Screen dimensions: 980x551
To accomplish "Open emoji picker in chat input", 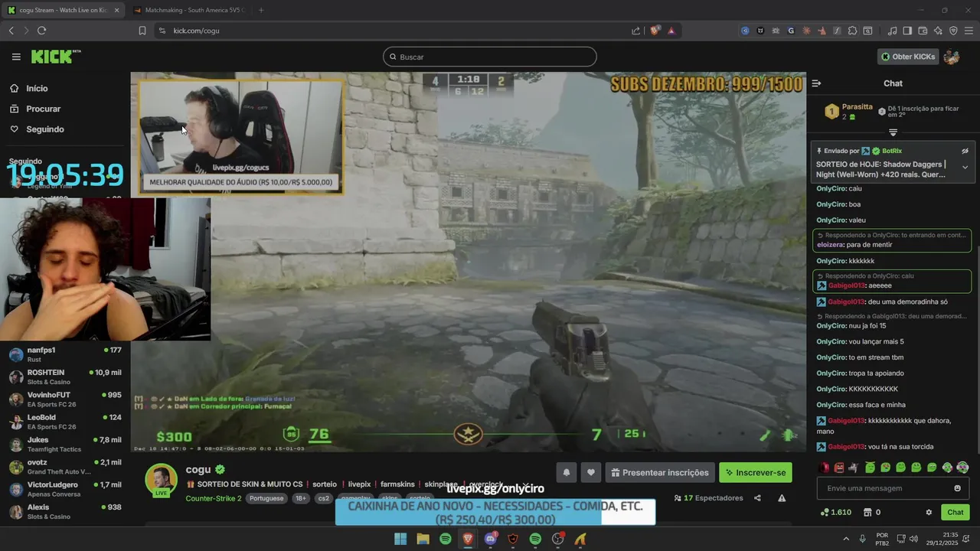I will [957, 488].
